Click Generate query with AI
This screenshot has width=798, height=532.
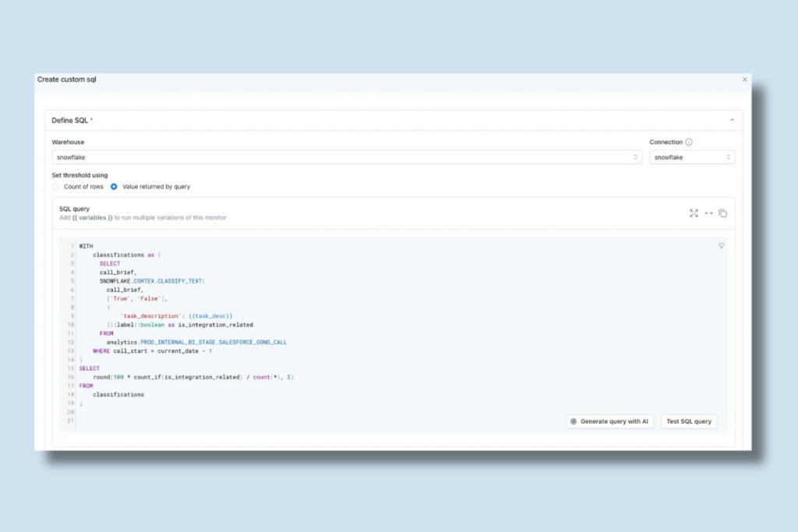tap(609, 421)
